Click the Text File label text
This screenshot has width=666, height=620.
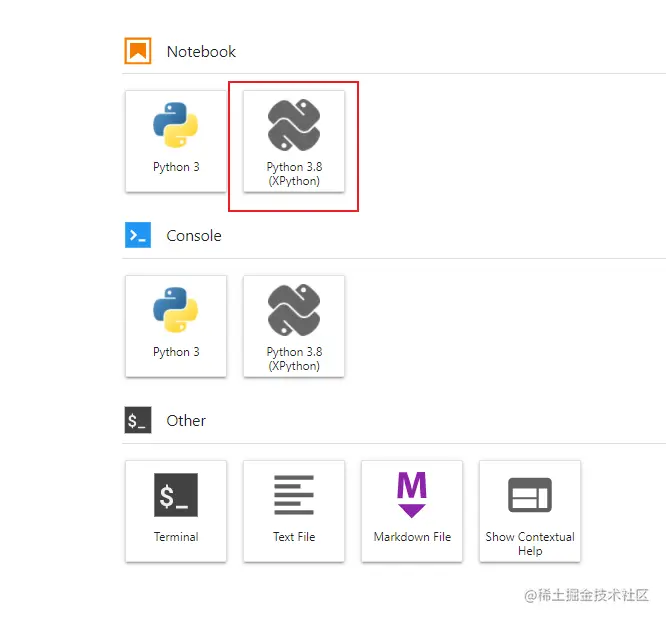(x=294, y=537)
